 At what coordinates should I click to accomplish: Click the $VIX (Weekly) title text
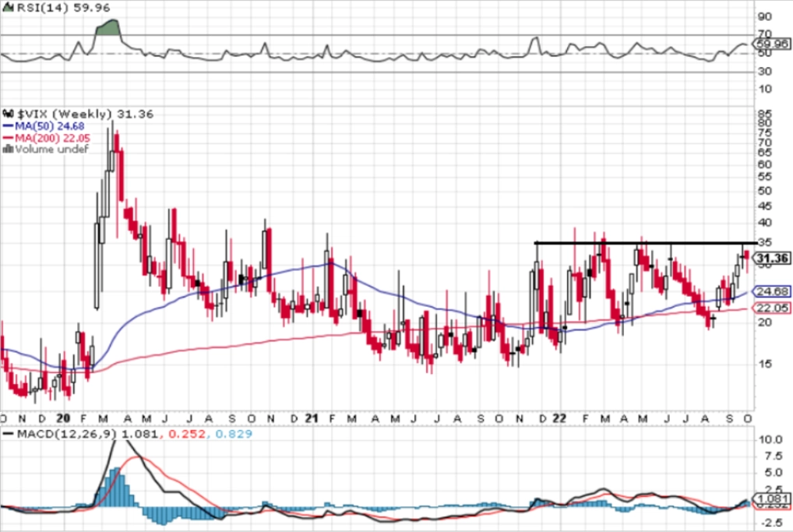(x=64, y=115)
